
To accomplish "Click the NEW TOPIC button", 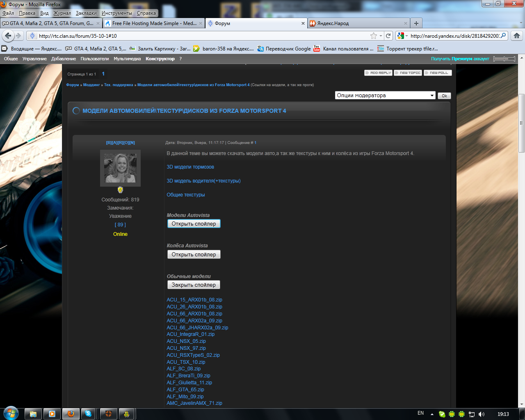I will click(x=408, y=73).
